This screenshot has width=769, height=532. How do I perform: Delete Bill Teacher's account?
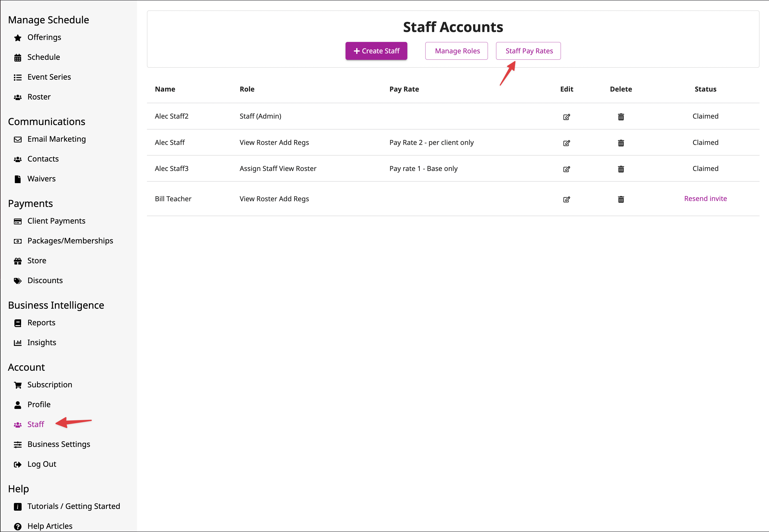tap(621, 199)
